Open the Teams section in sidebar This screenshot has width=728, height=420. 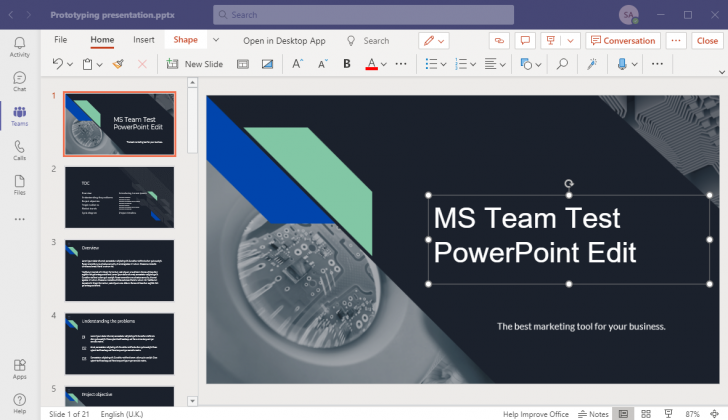tap(20, 116)
